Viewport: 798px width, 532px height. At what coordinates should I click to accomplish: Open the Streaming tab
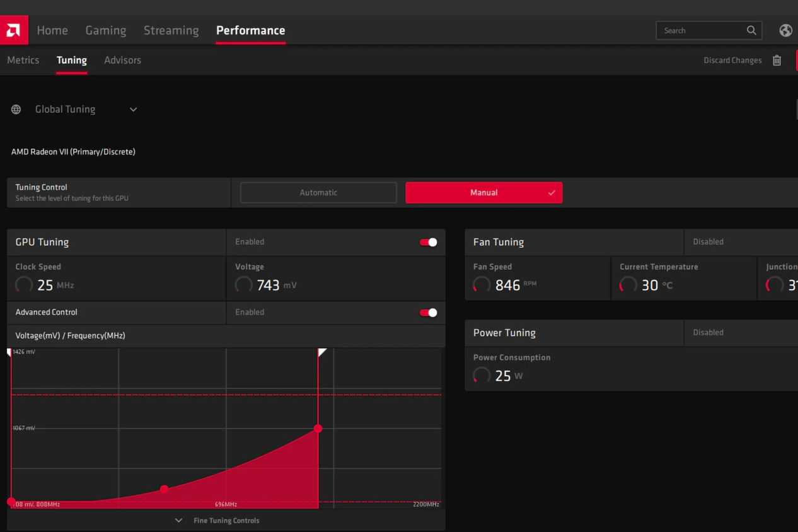(x=171, y=30)
